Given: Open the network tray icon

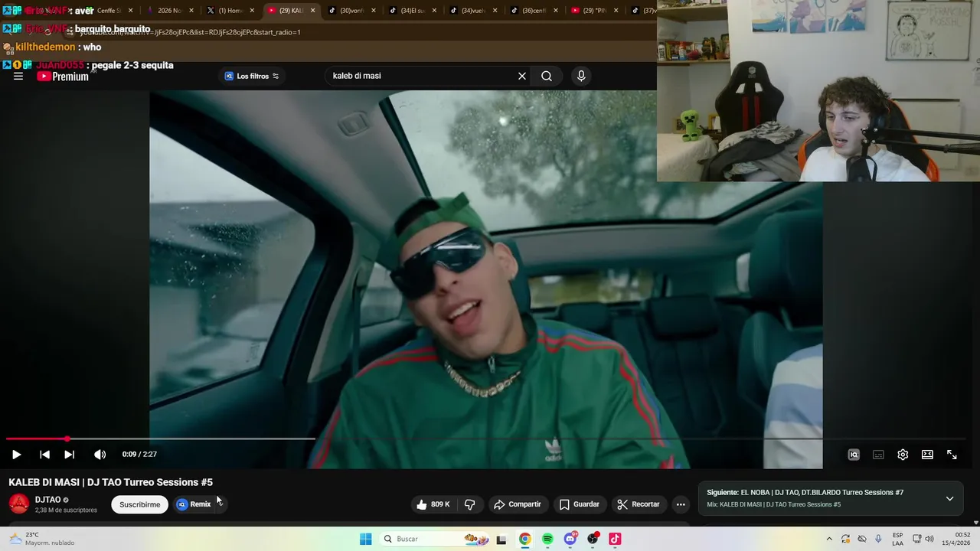Looking at the screenshot, I should point(917,539).
